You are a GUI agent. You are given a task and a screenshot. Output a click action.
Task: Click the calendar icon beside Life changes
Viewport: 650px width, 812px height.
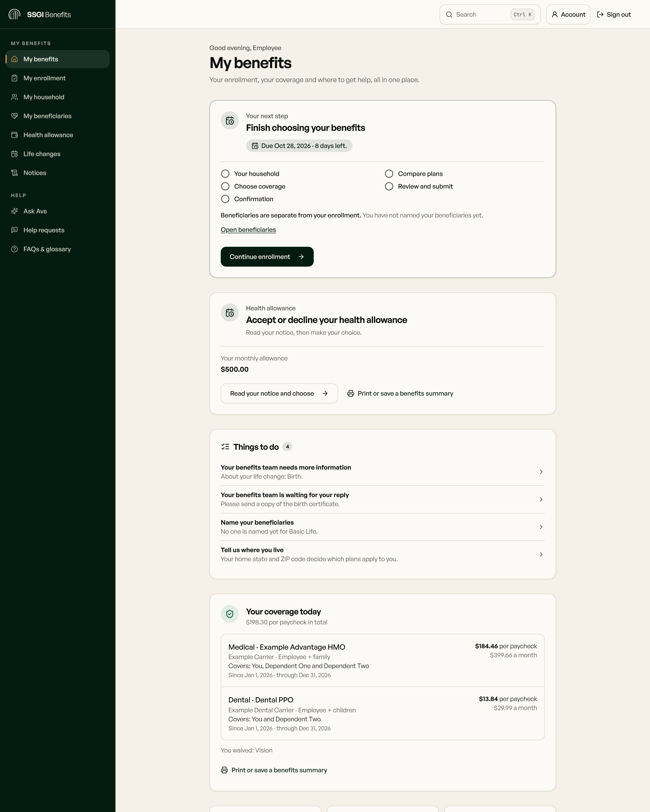coord(14,154)
